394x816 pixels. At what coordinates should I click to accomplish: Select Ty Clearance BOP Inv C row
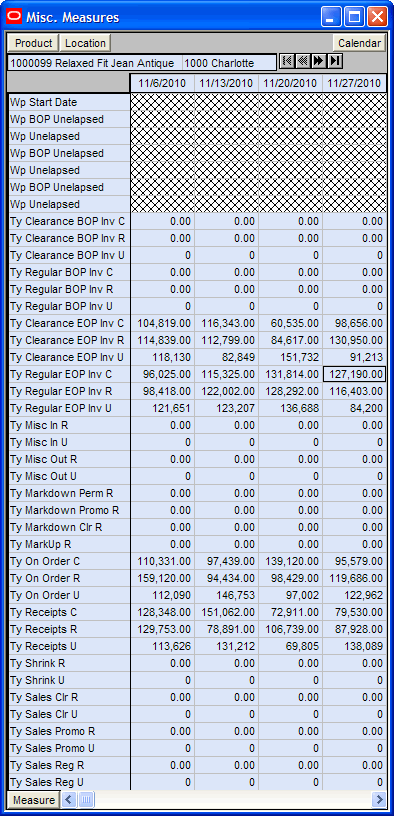click(69, 222)
